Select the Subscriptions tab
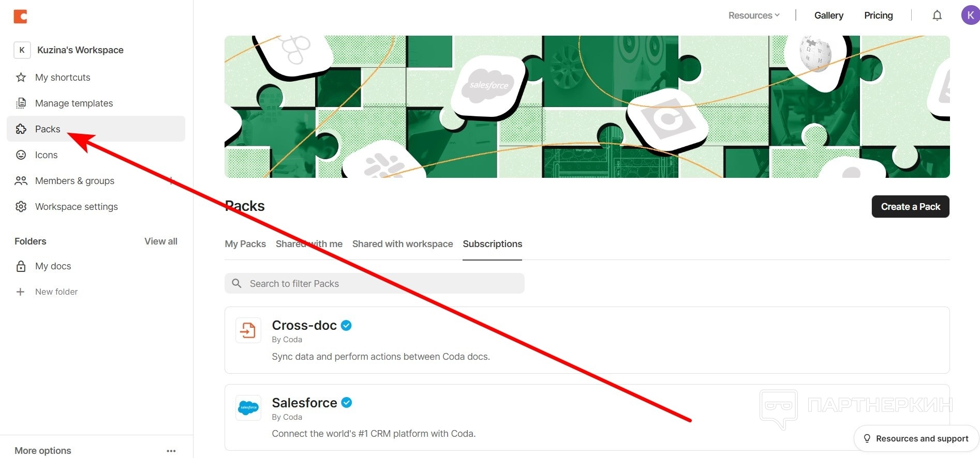 (x=493, y=244)
